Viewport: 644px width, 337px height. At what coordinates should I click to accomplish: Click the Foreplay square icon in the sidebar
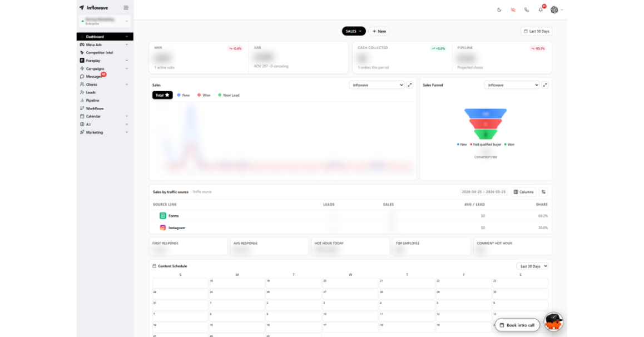82,61
